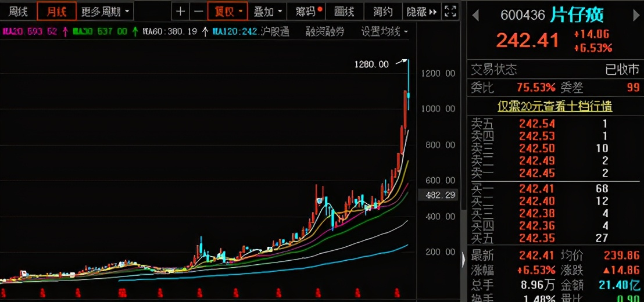
Task: Click the 1260.00 high price label
Action: pos(371,64)
